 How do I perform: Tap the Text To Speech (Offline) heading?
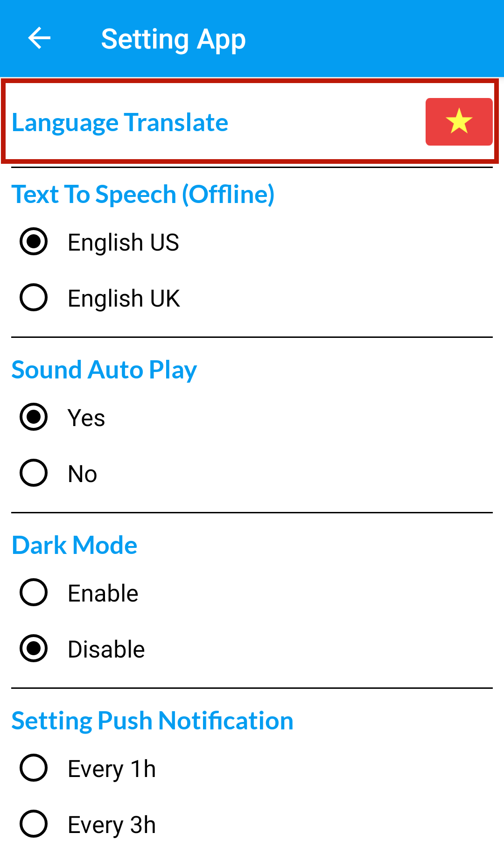tap(143, 194)
